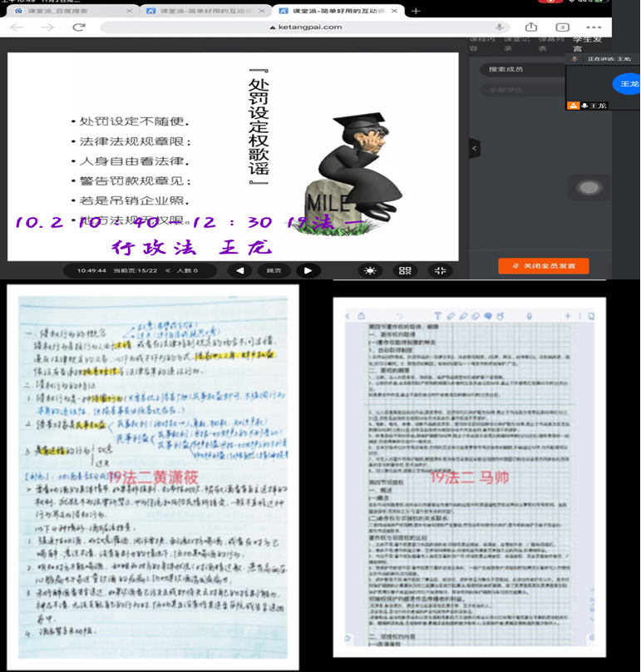Image resolution: width=641 pixels, height=672 pixels.
Task: Click the microphone record icon in notes app
Action: pyautogui.click(x=529, y=316)
